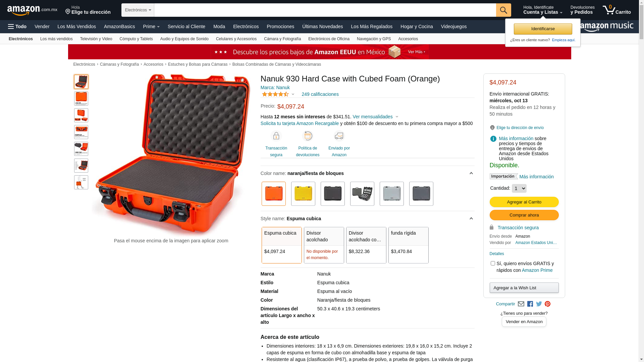Open the Cantidad quantity dropdown

point(519,188)
